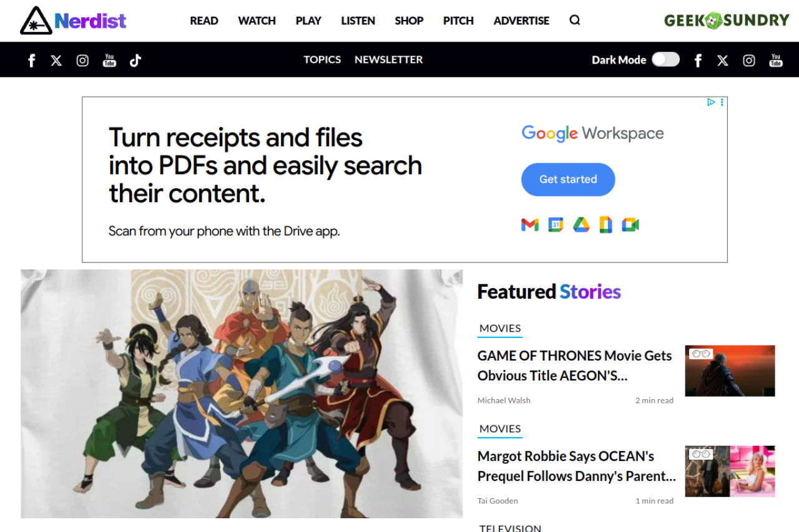This screenshot has width=799, height=532.
Task: Click the Google Docs icon in ad
Action: 605,225
